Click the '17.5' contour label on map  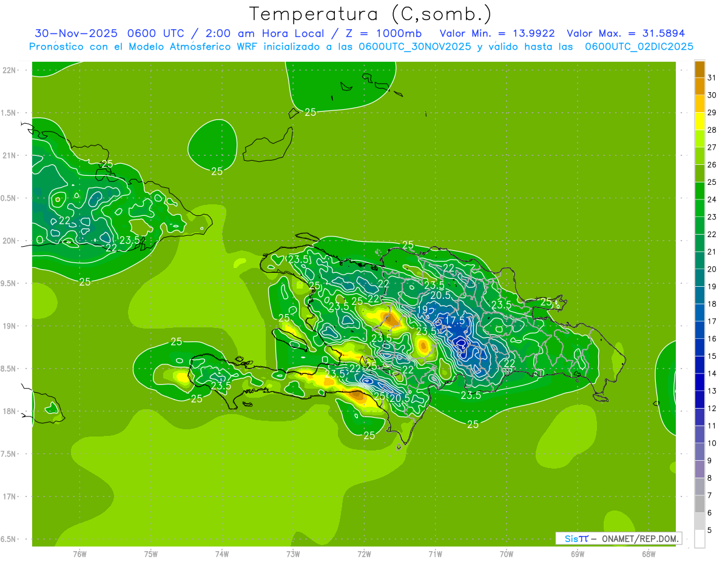click(x=455, y=319)
